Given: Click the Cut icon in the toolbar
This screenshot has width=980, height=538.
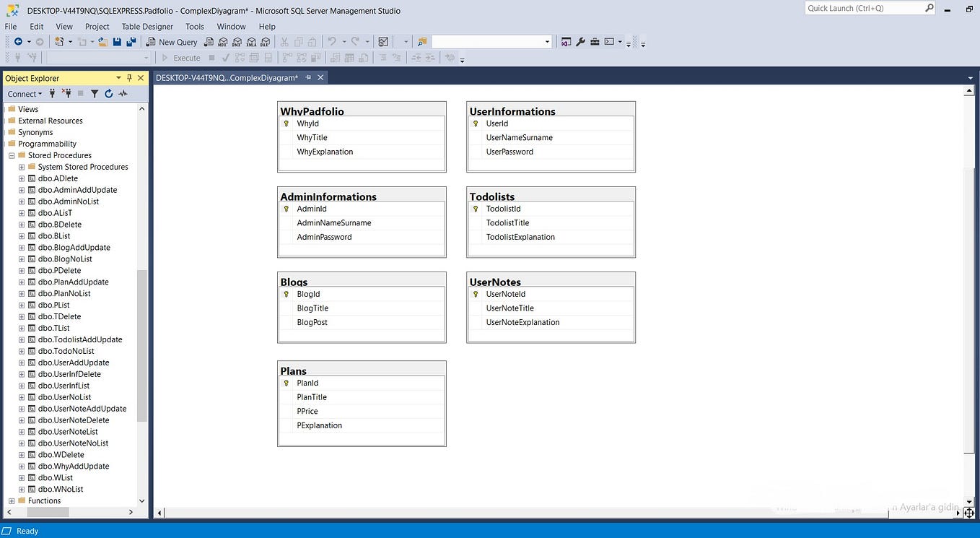Looking at the screenshot, I should (284, 42).
